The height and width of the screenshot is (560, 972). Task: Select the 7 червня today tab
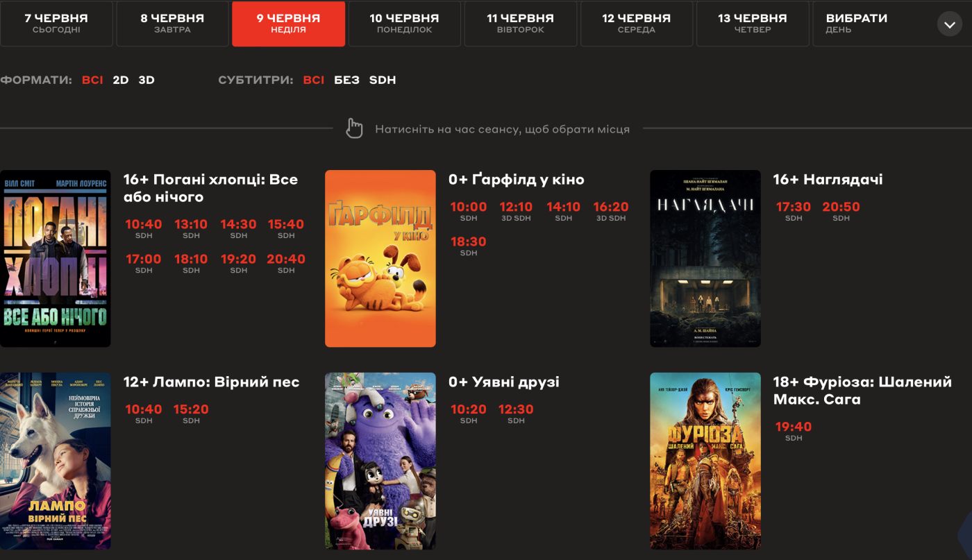[x=56, y=24]
